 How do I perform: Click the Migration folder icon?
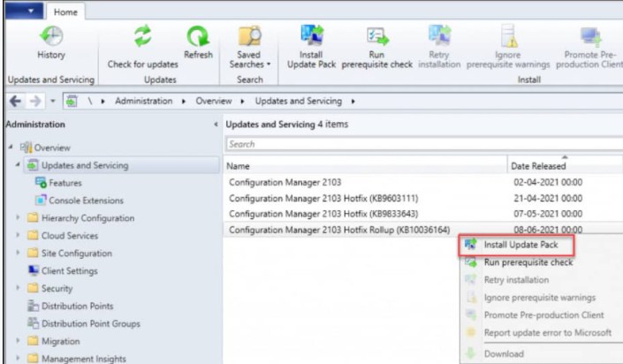pyautogui.click(x=33, y=340)
